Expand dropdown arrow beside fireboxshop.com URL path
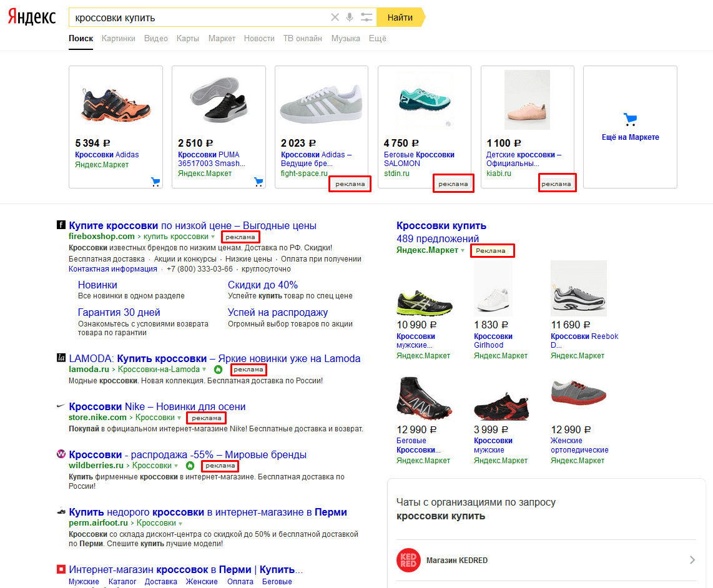Screen dimensions: 713x588 213,237
